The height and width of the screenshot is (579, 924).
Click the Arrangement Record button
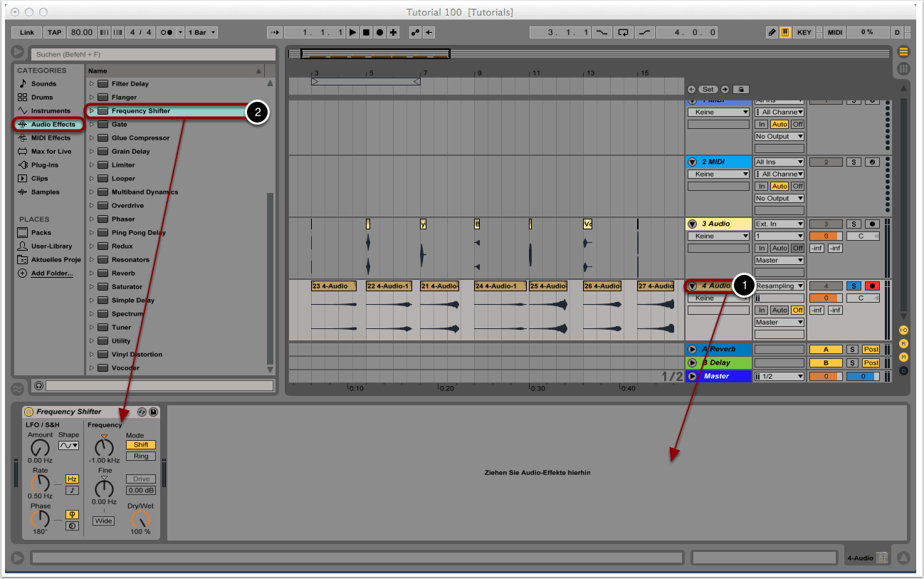point(379,33)
